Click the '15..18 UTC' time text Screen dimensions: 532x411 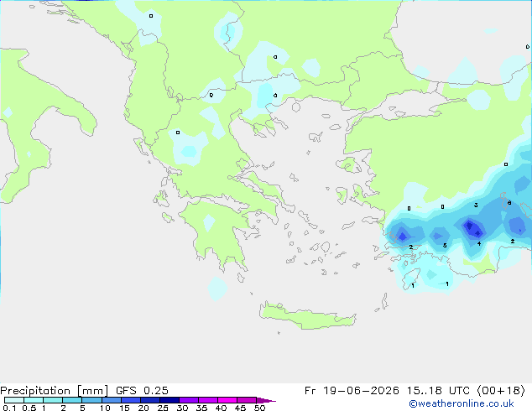coord(438,391)
